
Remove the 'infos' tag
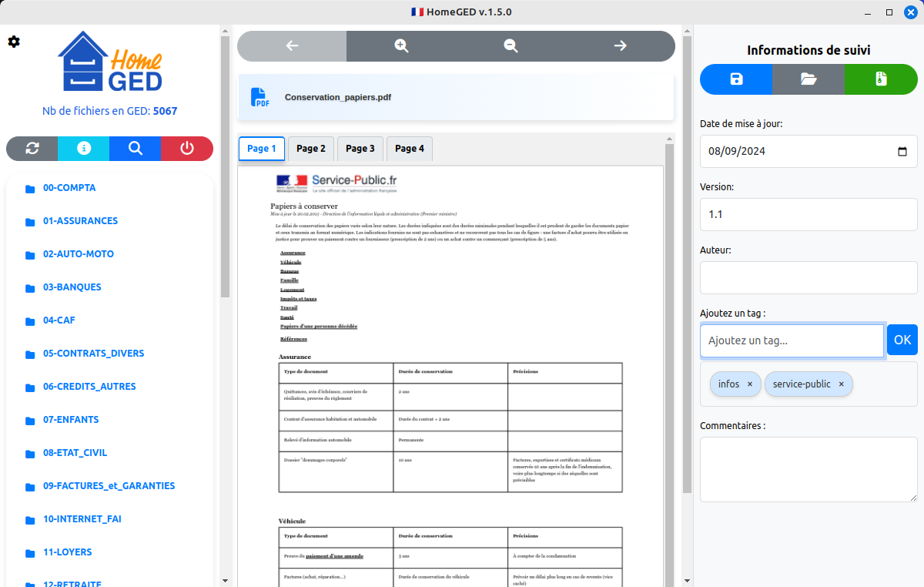point(750,384)
